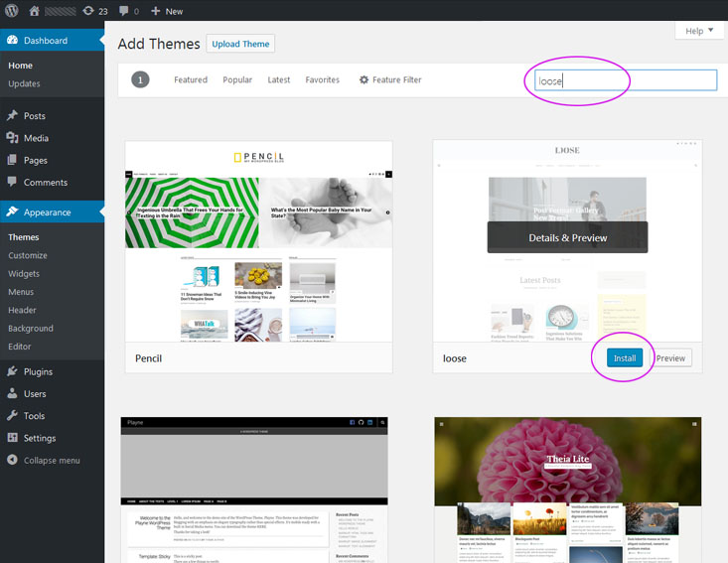
Task: Open Themes submenu item
Action: pos(24,237)
